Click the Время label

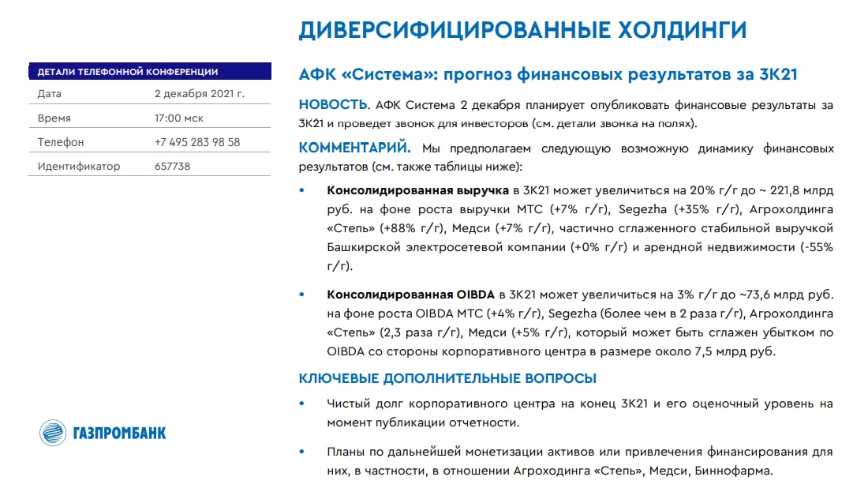[x=54, y=118]
